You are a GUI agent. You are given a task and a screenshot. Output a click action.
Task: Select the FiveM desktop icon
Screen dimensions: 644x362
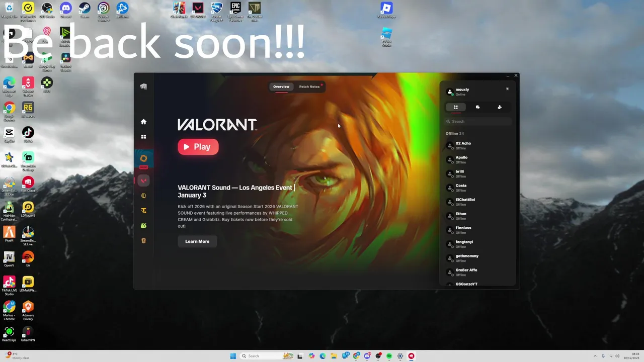[x=9, y=234]
